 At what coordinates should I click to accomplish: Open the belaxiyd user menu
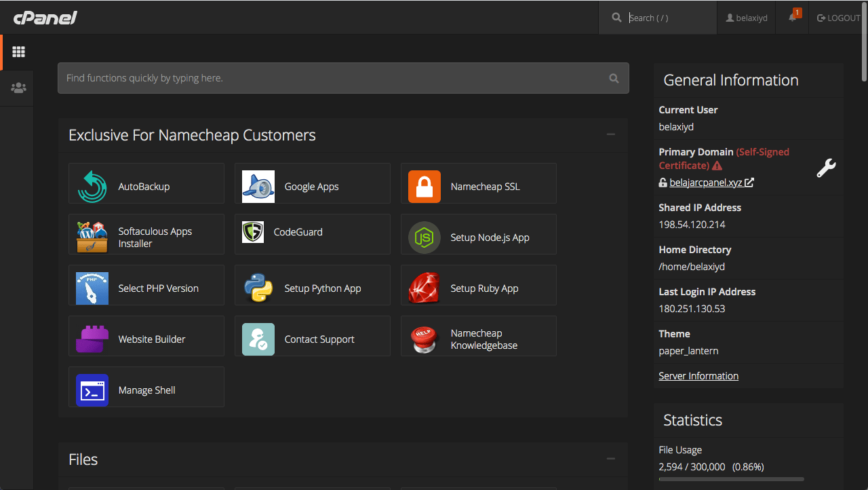click(x=746, y=18)
